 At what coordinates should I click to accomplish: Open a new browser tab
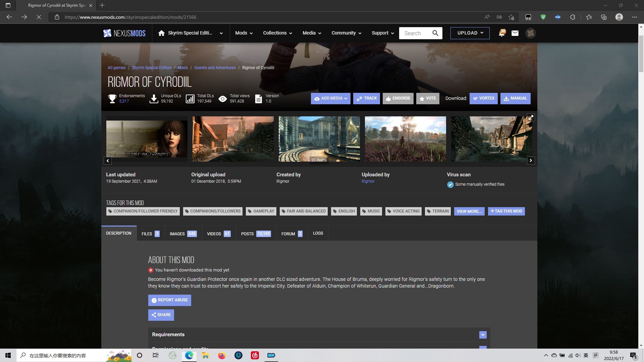point(102,5)
